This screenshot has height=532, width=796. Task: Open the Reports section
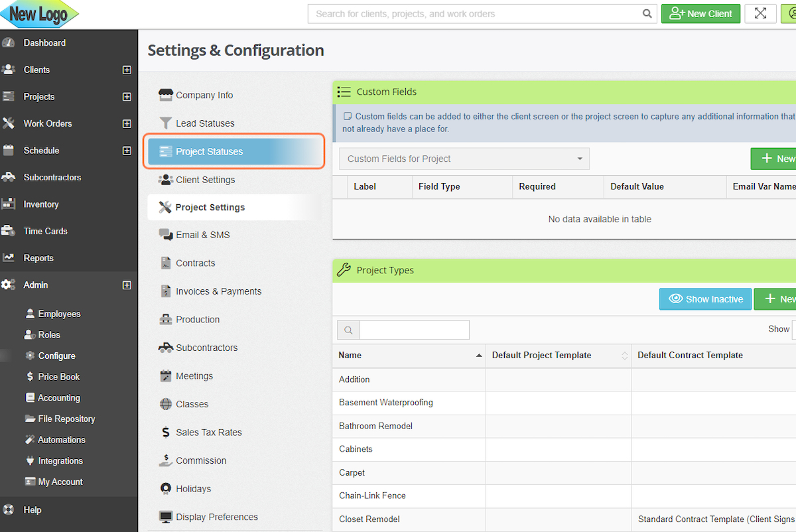(x=38, y=258)
